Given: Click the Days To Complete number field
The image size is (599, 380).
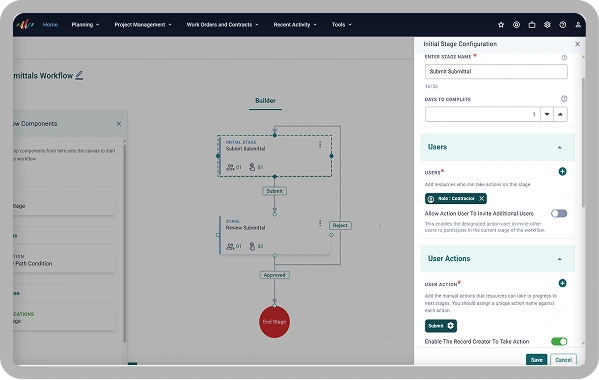Looking at the screenshot, I should 482,114.
